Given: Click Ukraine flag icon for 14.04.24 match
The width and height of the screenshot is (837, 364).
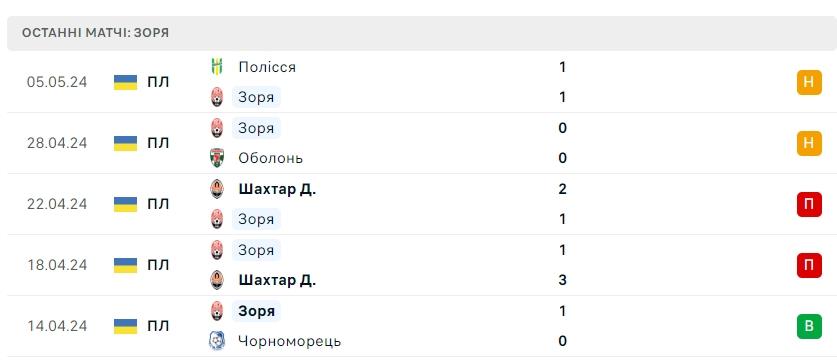Looking at the screenshot, I should [125, 326].
